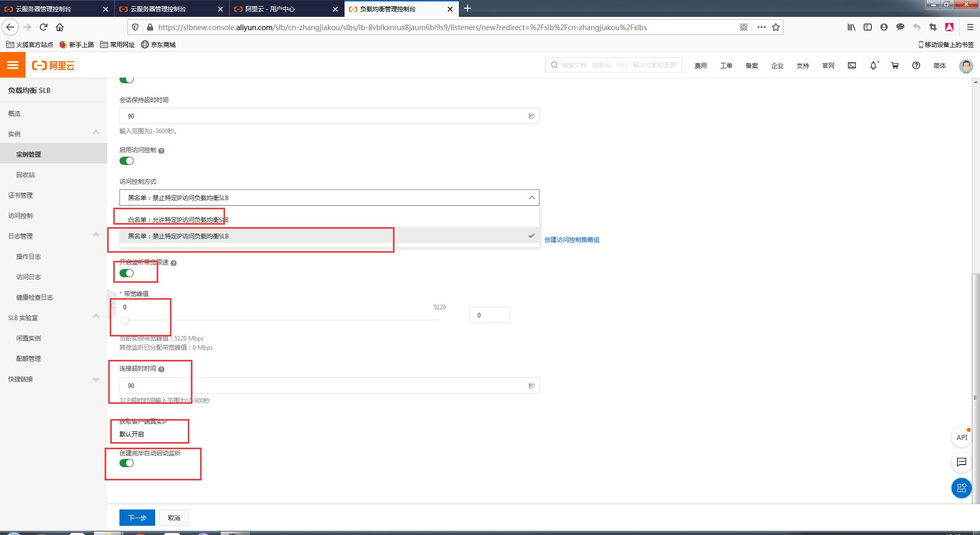Viewport: 980px width, 535px height.
Task: Open the floating API panel icon
Action: coord(961,437)
